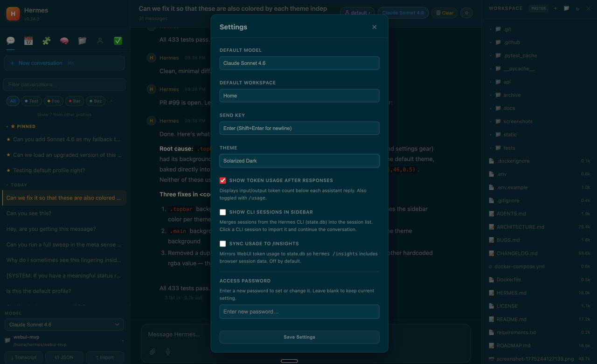Select the All filter chip
Viewport: 597px width, 364px height.
tap(13, 101)
